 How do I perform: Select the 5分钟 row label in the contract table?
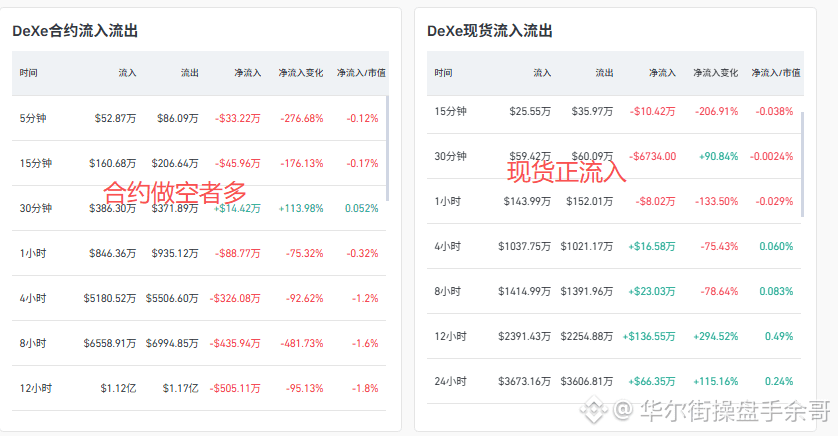pos(33,118)
